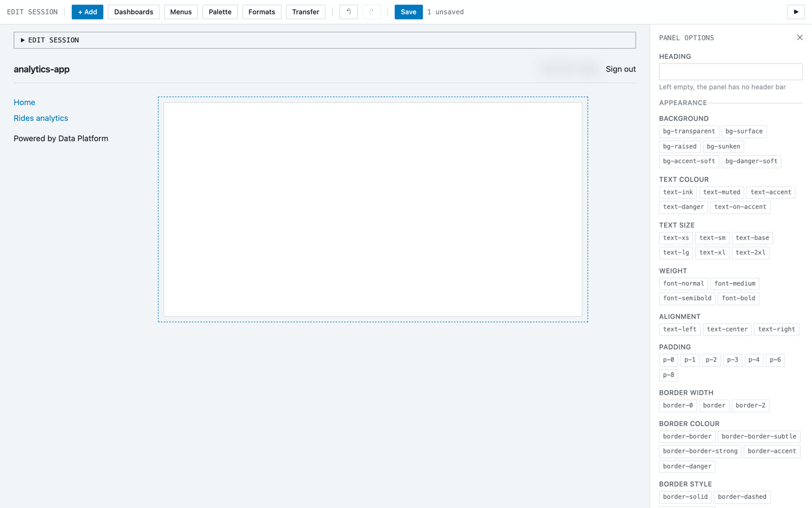Pick the text-danger colour chip
This screenshot has width=812, height=508.
pyautogui.click(x=683, y=207)
